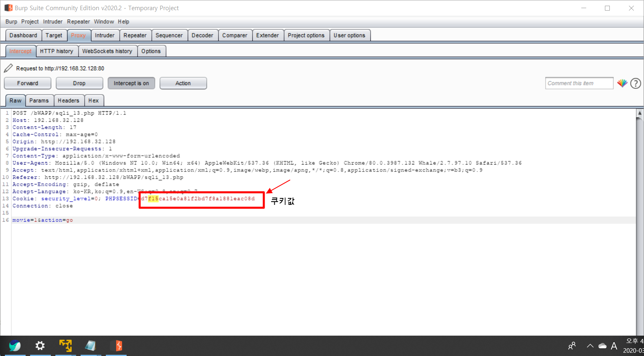The height and width of the screenshot is (356, 644).
Task: Open the Window menu
Action: 104,22
